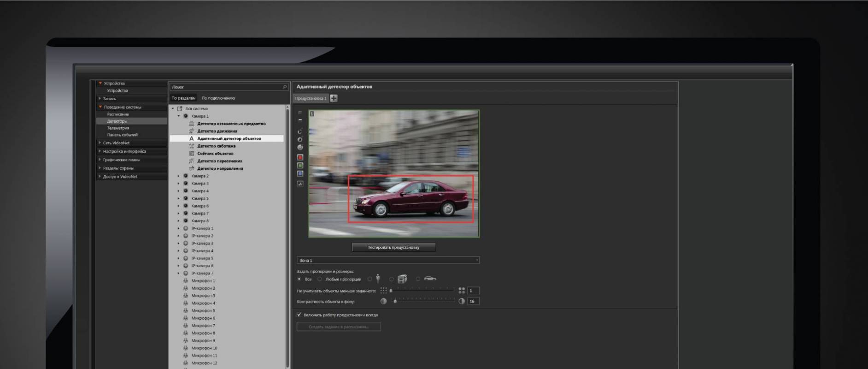This screenshot has height=369, width=868.
Task: Click IP-камера 1 camera icon
Action: click(x=186, y=228)
